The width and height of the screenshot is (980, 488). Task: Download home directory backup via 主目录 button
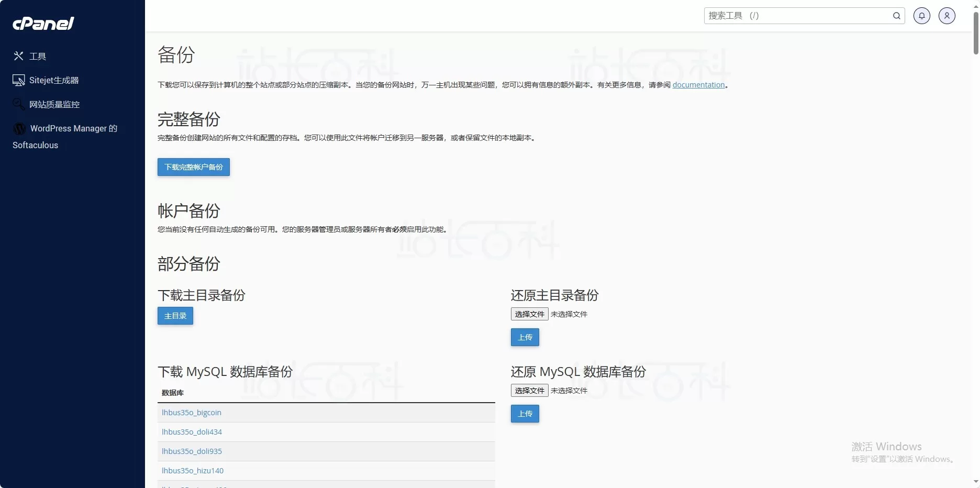(175, 316)
